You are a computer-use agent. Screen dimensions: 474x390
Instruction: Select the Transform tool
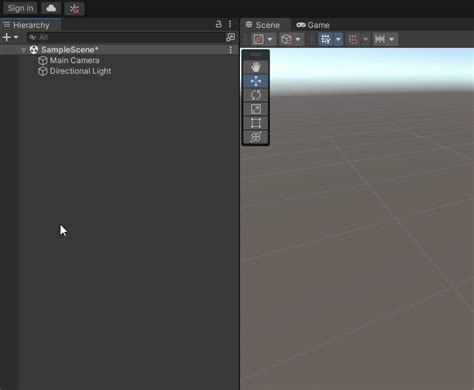pos(256,137)
